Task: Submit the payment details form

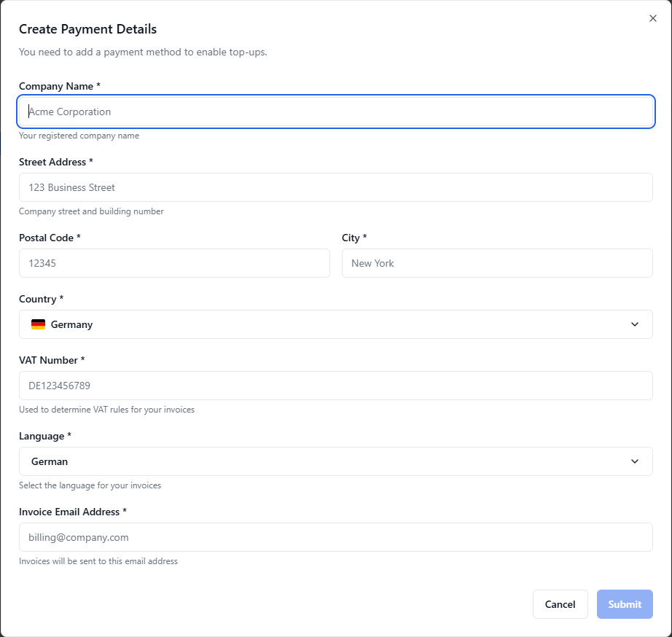Action: 625,604
